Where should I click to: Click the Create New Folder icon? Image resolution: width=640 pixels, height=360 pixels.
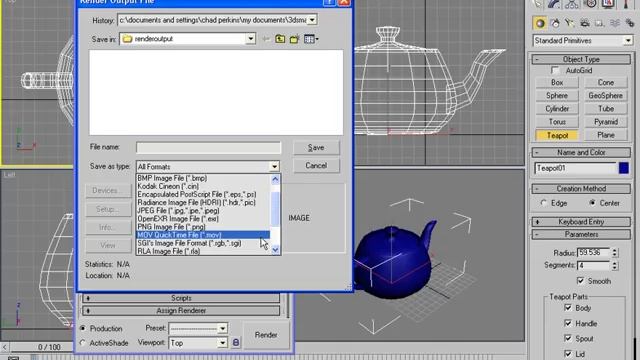click(294, 39)
